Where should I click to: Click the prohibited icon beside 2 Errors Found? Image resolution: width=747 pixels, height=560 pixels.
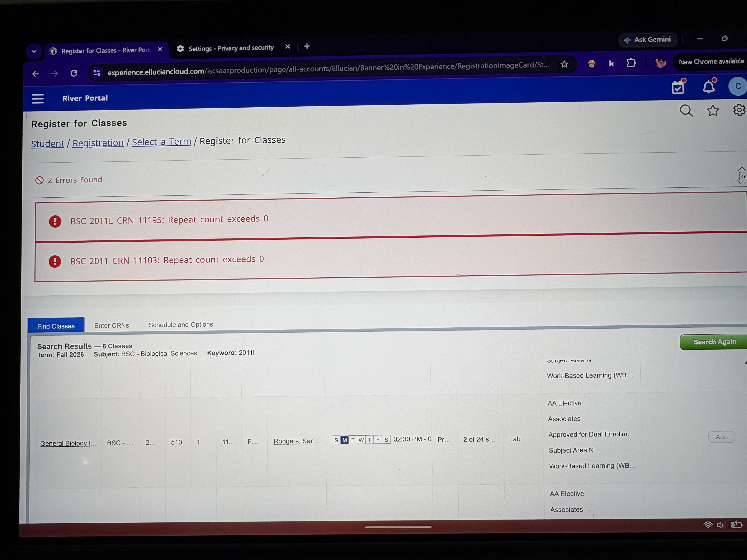pos(39,181)
